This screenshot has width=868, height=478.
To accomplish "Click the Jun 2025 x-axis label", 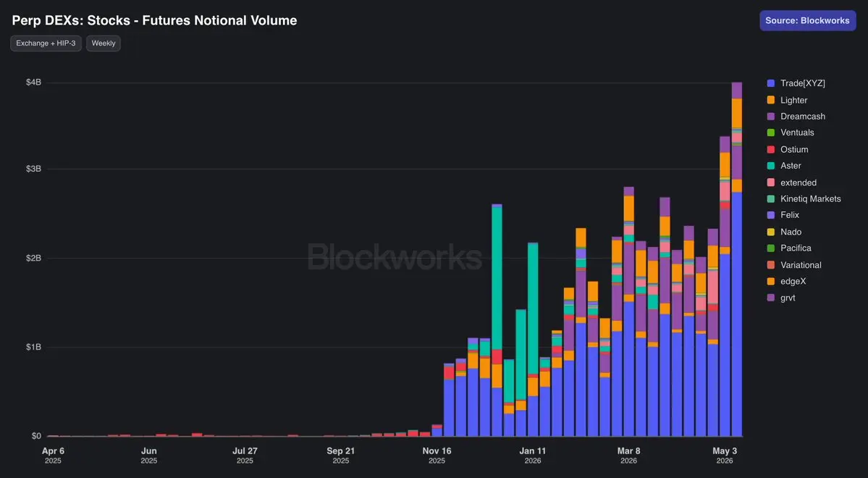I will (x=149, y=456).
